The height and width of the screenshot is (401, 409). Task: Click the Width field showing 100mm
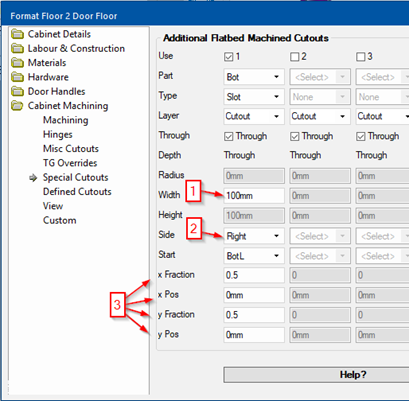tap(254, 196)
